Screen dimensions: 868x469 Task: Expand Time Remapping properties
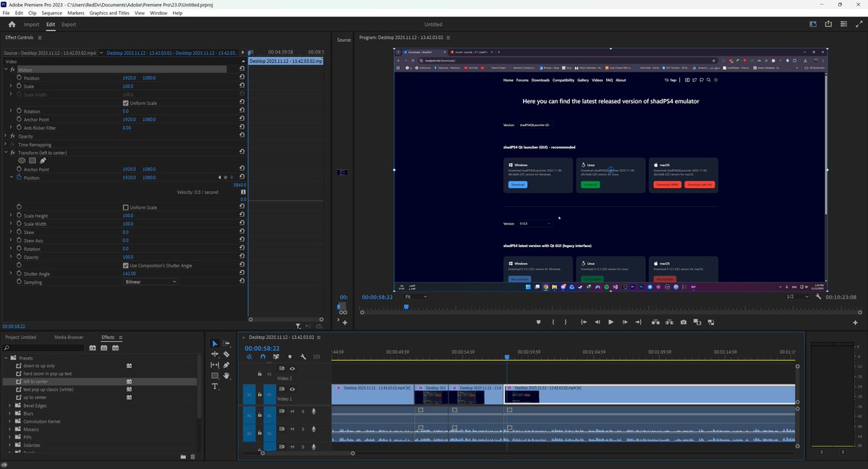pyautogui.click(x=6, y=145)
